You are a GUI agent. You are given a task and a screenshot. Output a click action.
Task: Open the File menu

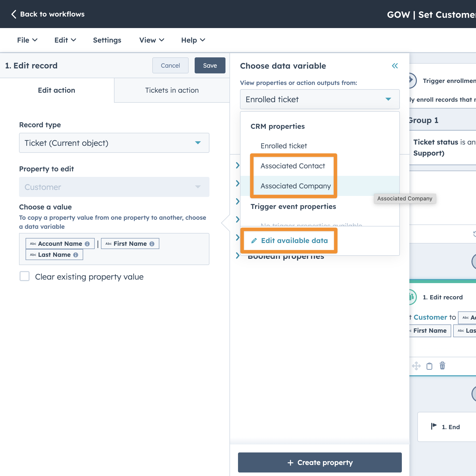point(27,40)
